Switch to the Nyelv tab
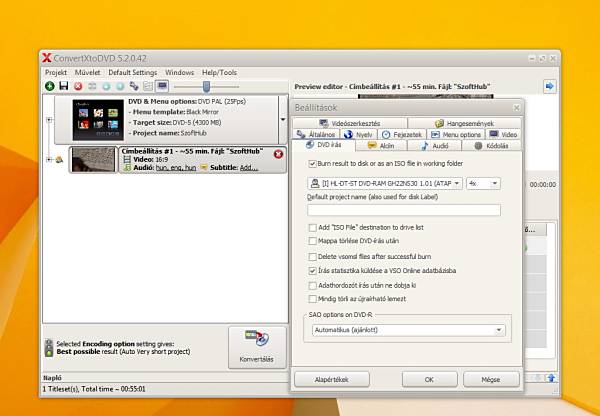The width and height of the screenshot is (600, 416). point(358,134)
